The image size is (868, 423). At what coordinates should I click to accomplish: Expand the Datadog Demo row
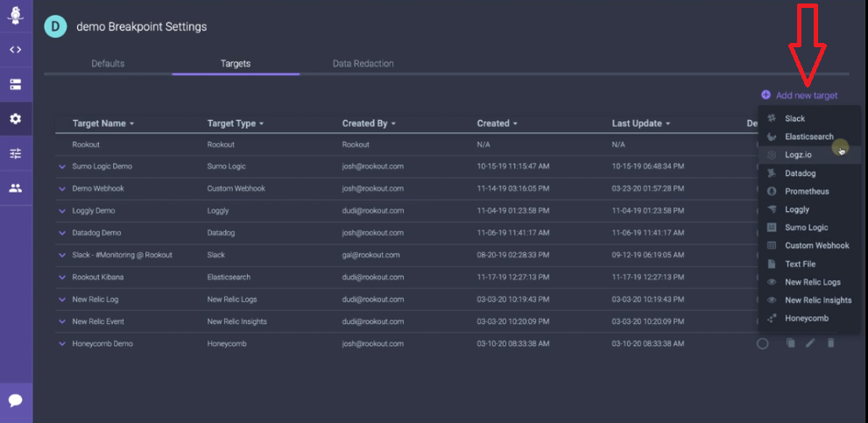pos(62,233)
